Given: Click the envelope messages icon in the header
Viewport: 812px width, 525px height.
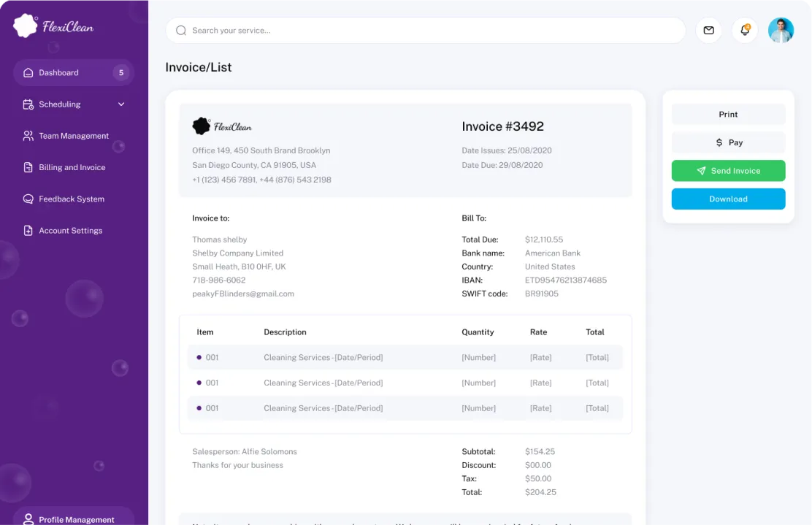Looking at the screenshot, I should [x=708, y=31].
